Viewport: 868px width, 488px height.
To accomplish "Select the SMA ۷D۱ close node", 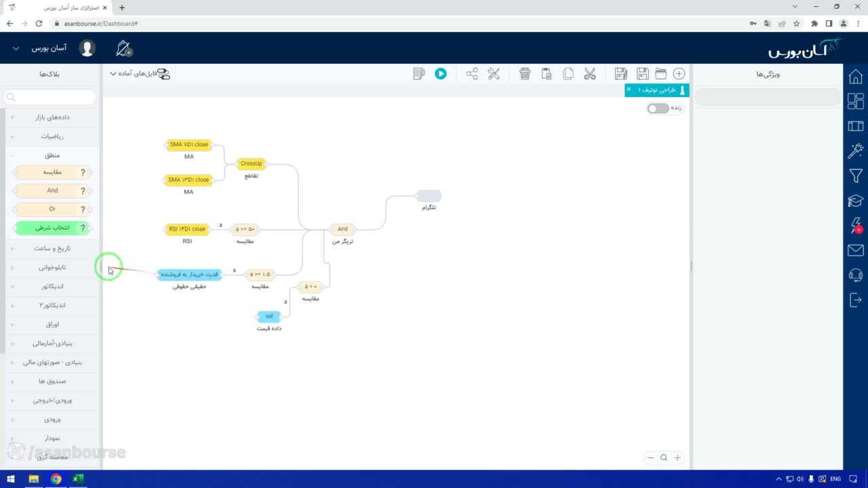I will click(x=189, y=144).
